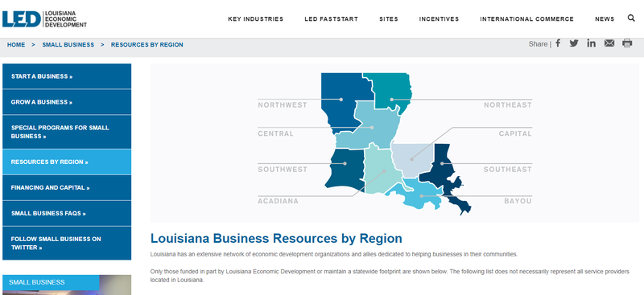644x295 pixels.
Task: Click the CAPITAL map label
Action: coord(515,133)
